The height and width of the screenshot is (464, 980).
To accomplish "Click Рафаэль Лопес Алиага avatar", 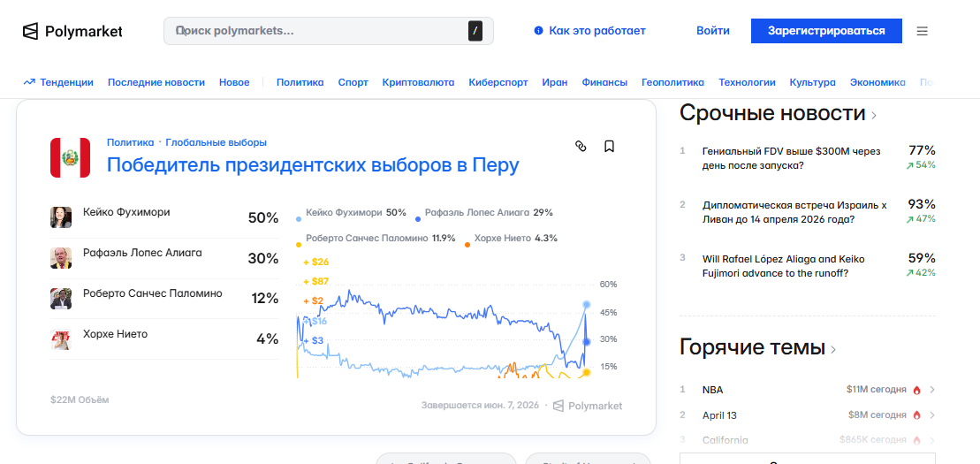I will tap(61, 258).
